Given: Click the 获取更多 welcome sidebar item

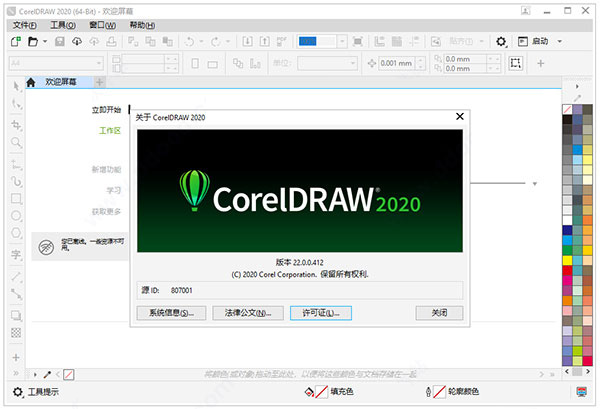Looking at the screenshot, I should (x=106, y=212).
